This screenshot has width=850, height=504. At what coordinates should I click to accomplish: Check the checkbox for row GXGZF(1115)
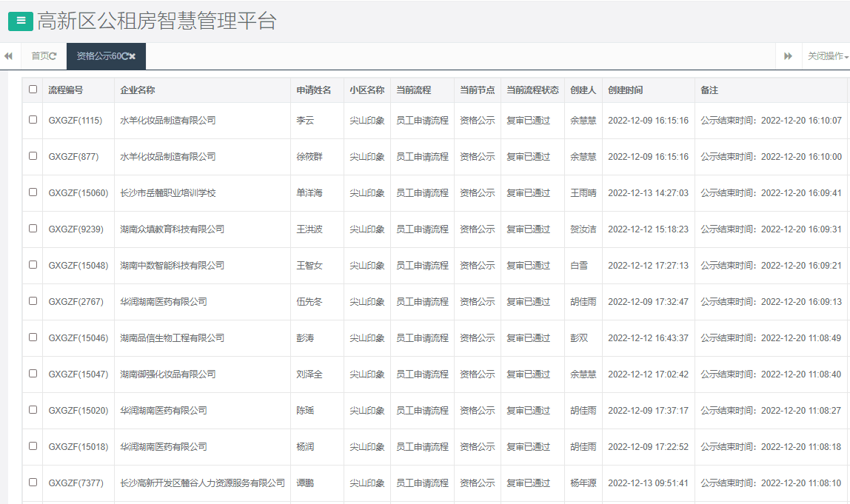(x=32, y=121)
